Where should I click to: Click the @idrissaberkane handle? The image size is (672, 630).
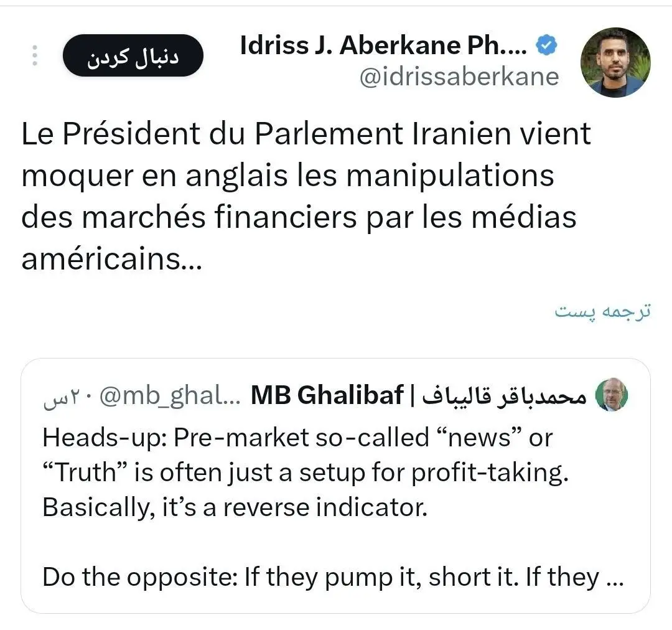pos(459,77)
